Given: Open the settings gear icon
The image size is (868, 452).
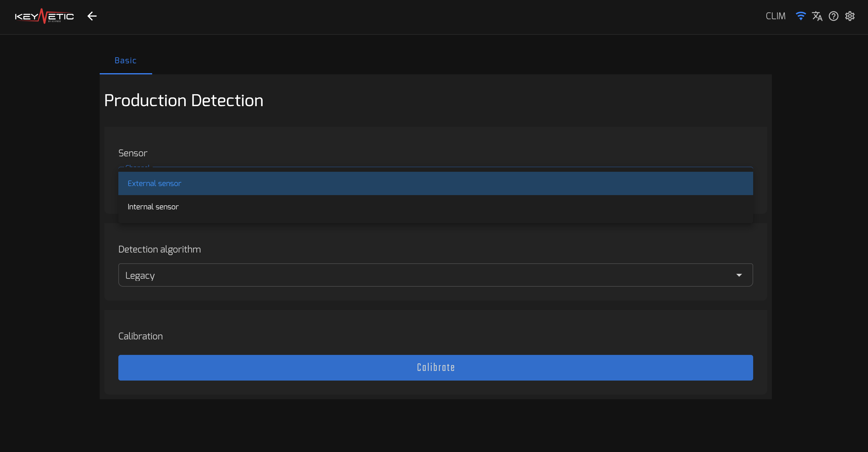Looking at the screenshot, I should pos(850,16).
